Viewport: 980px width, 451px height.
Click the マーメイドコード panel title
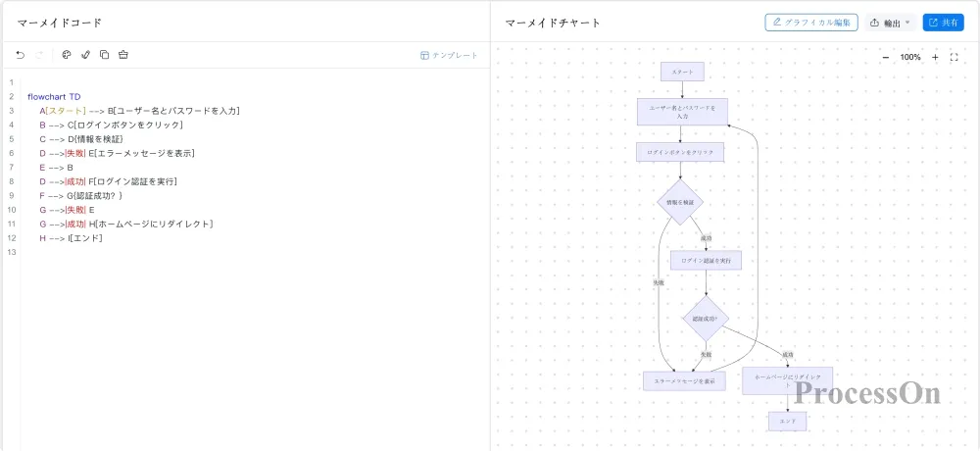tap(60, 23)
